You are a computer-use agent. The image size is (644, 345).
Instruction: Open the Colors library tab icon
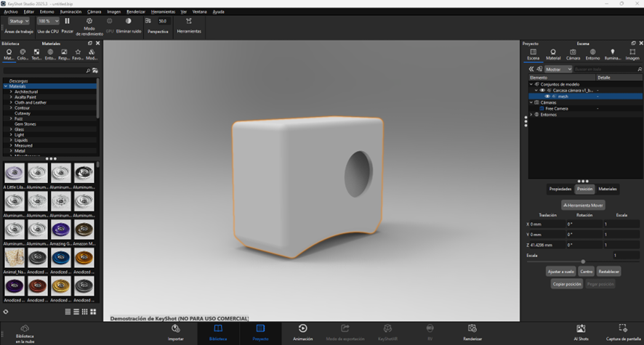(x=23, y=52)
